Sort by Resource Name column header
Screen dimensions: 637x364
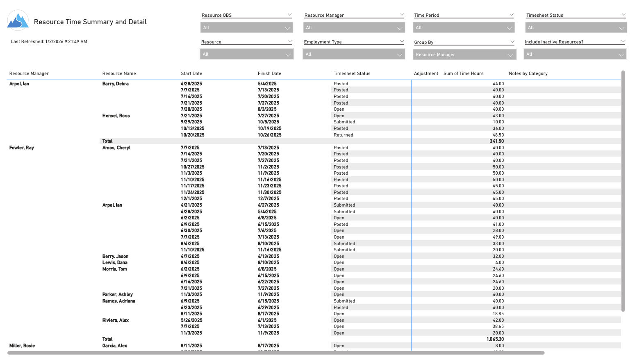[119, 73]
